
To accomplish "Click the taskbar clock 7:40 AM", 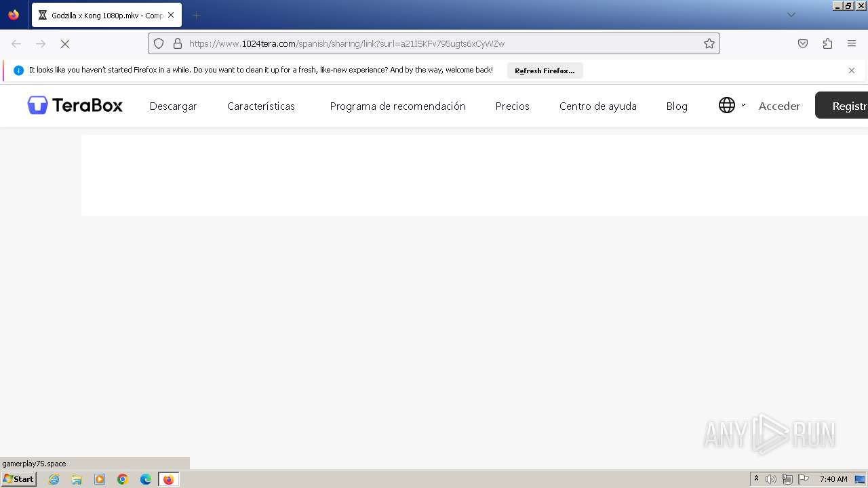I will click(833, 479).
